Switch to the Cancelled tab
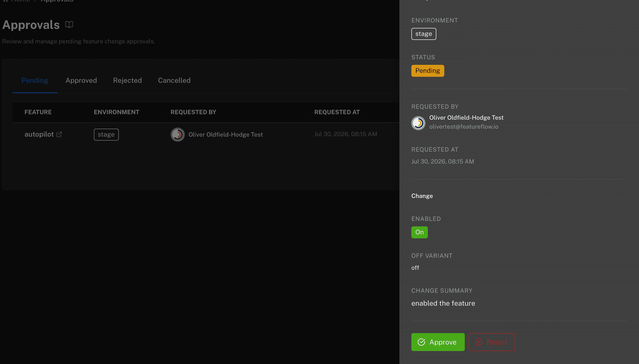This screenshot has height=364, width=639. (x=174, y=80)
